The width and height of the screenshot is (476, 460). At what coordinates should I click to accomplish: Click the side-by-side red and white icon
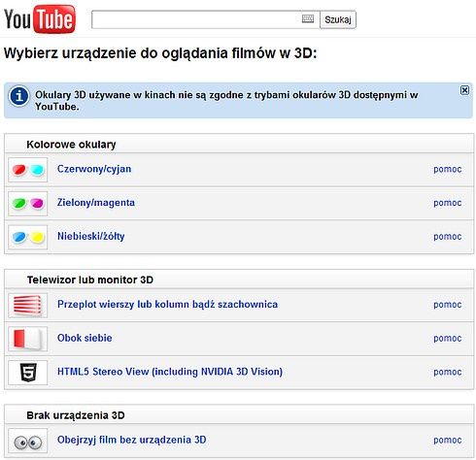tap(28, 339)
